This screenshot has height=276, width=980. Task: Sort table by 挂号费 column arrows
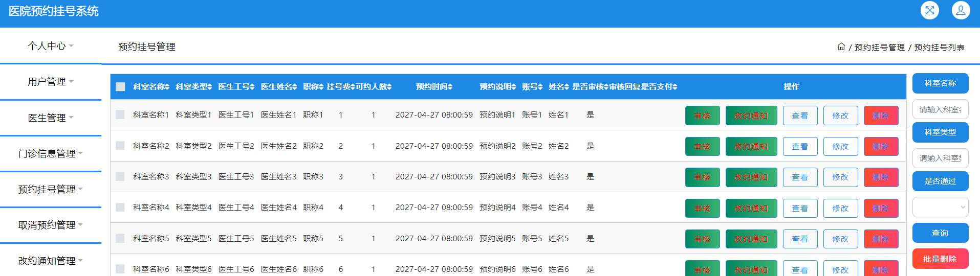point(353,87)
